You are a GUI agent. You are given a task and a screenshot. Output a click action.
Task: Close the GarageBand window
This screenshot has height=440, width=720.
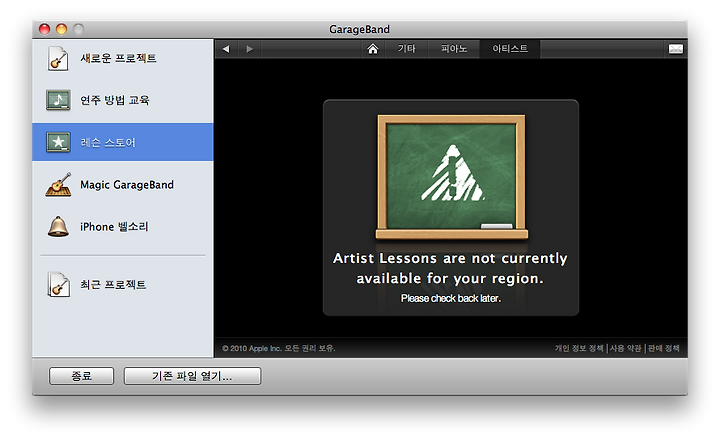45,29
